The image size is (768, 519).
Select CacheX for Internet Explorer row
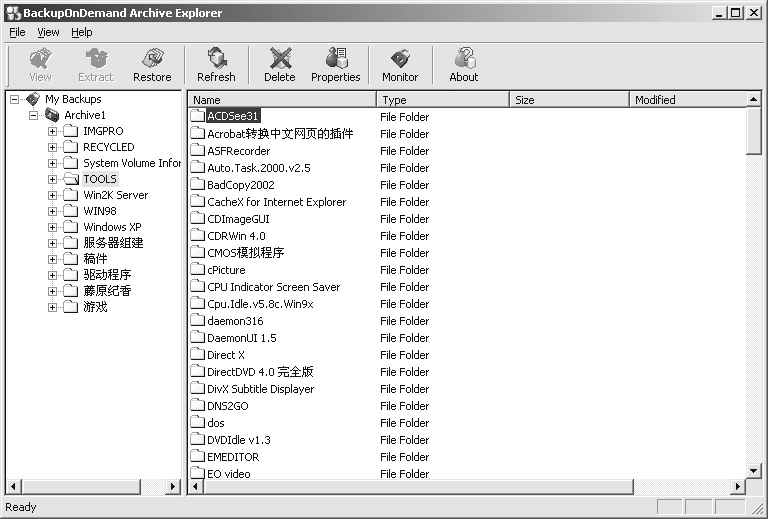[x=276, y=202]
